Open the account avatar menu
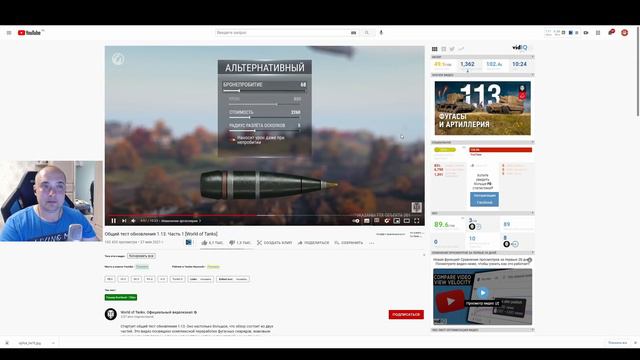The width and height of the screenshot is (640, 360). click(624, 33)
